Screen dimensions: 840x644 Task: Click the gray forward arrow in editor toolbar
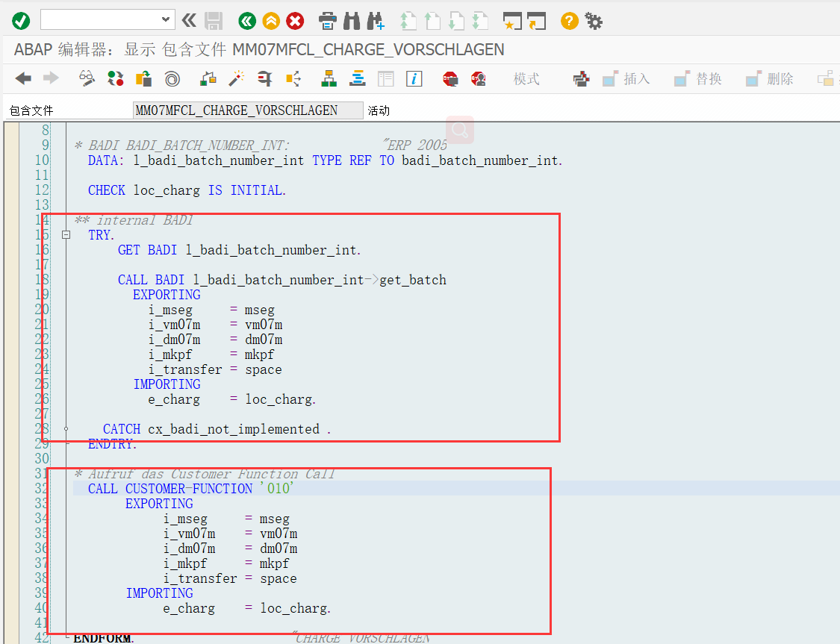(51, 78)
